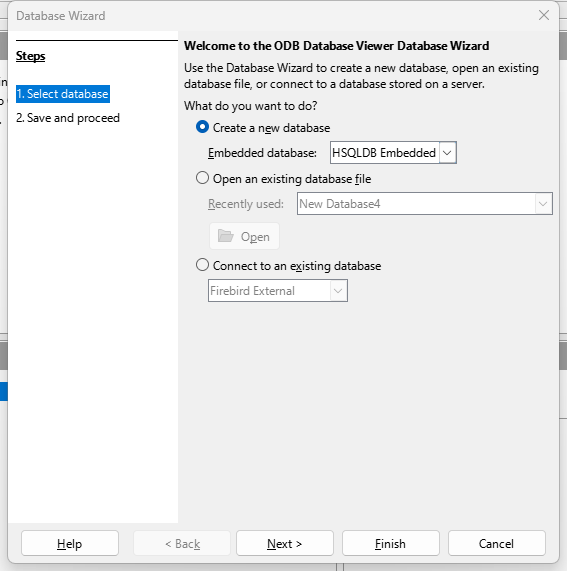Click the New Database4 text in combo box
This screenshot has height=571, width=567.
tap(340, 204)
